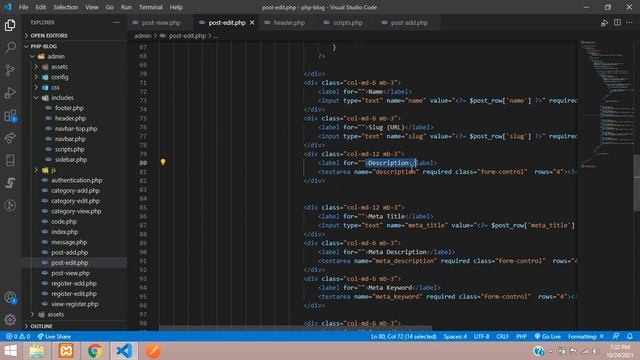Open File Explorer from taskbar
Image resolution: width=640 pixels, height=360 pixels.
37,351
